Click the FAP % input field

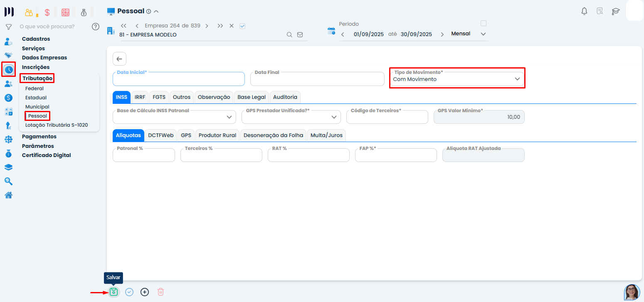click(396, 155)
